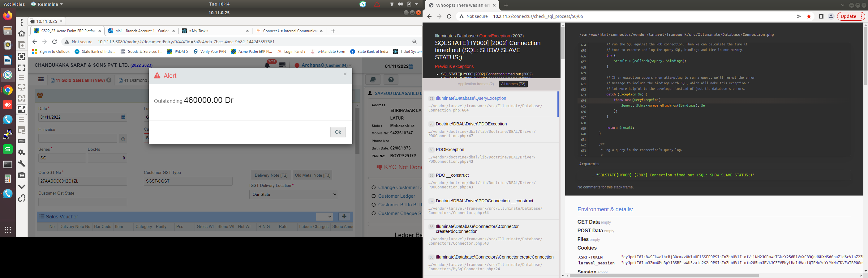Toggle Remmina fullscreen mode icon

[x=22, y=68]
